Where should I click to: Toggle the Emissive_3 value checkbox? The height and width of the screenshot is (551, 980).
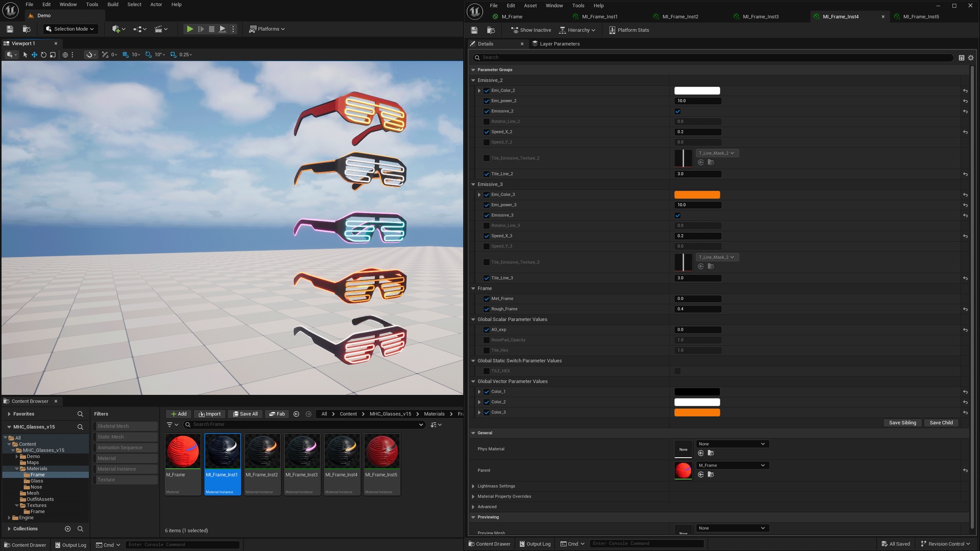(x=677, y=215)
